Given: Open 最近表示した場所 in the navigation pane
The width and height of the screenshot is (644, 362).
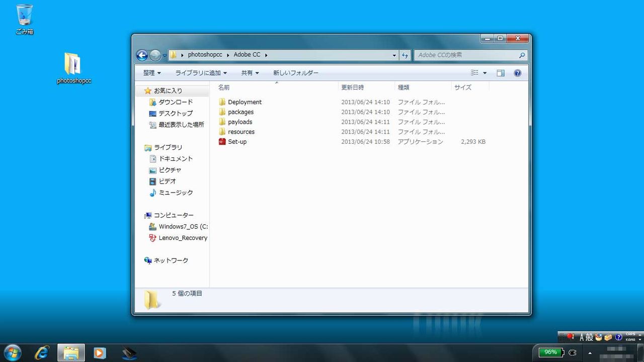Looking at the screenshot, I should 182,125.
